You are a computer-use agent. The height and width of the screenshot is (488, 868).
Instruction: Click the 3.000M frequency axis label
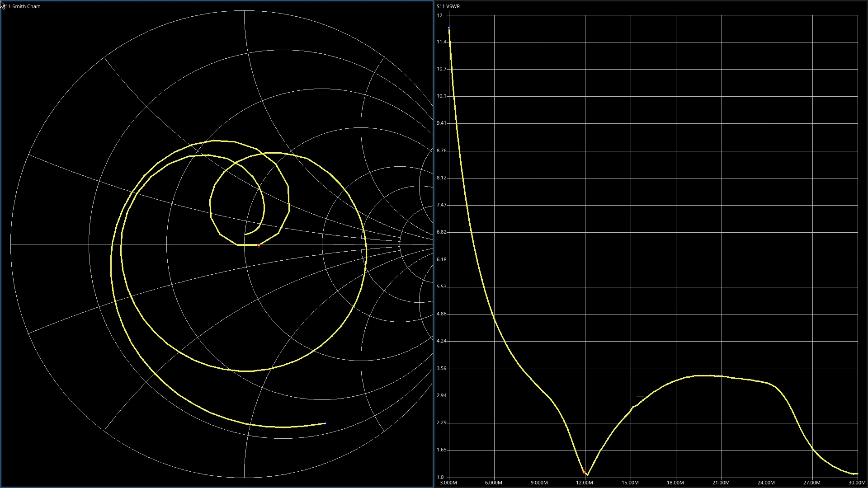tap(448, 483)
